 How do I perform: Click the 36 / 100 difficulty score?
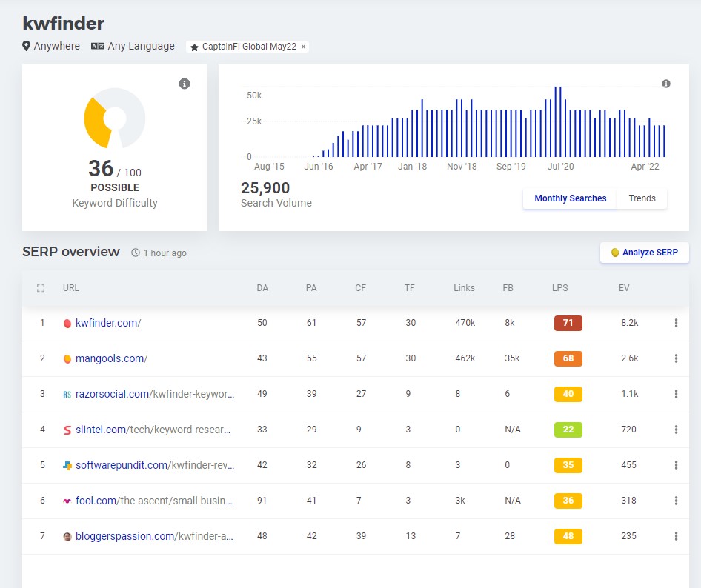tap(115, 169)
